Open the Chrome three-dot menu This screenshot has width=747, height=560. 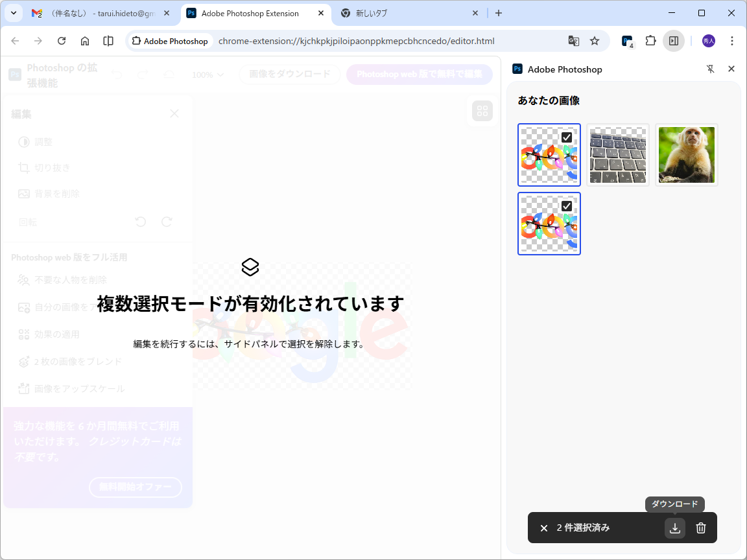[x=732, y=40]
